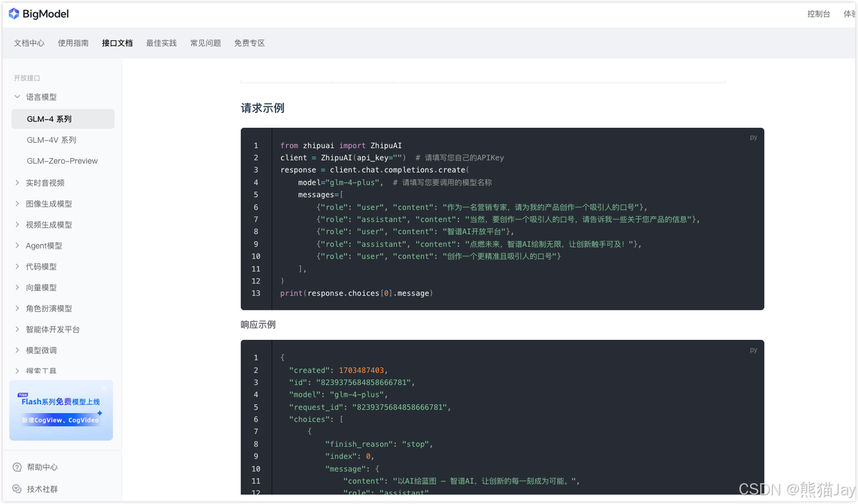Click the 智能体开发平台 label

[x=53, y=330]
